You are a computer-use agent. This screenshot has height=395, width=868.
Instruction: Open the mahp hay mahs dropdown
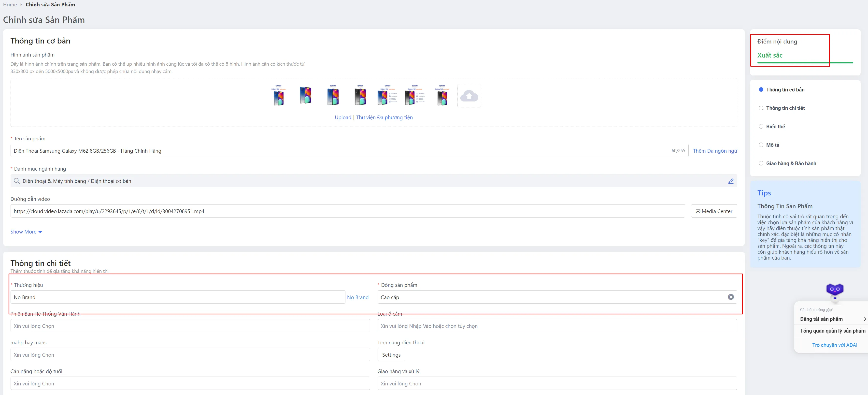[x=190, y=354]
